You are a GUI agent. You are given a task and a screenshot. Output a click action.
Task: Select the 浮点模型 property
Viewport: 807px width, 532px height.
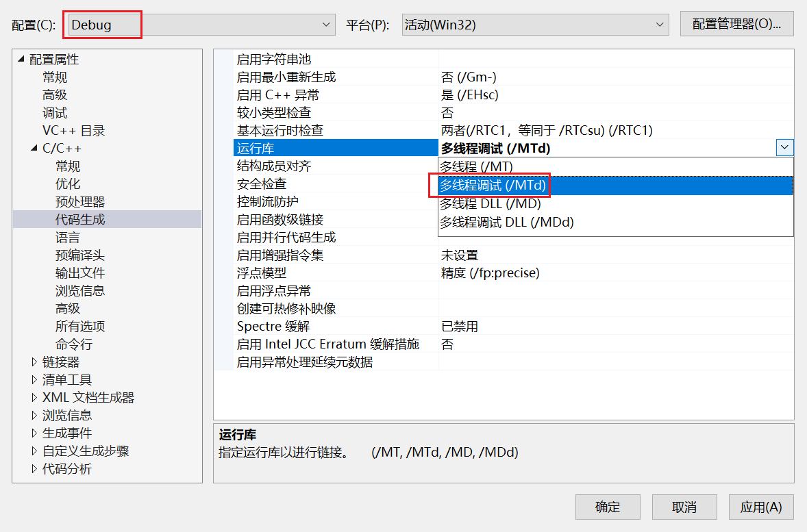tap(262, 273)
